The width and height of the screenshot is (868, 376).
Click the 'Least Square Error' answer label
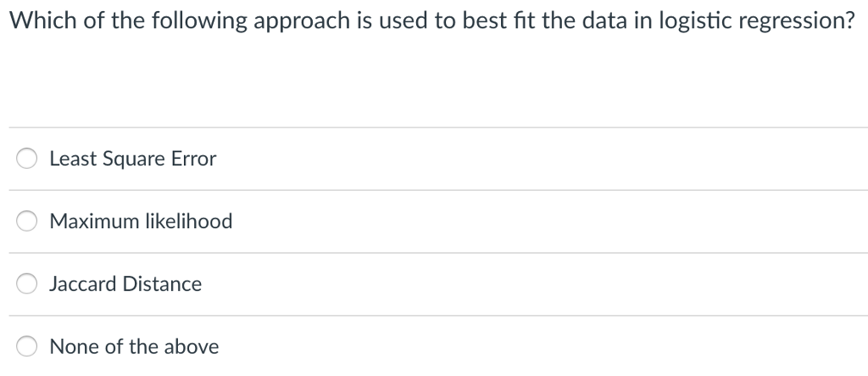coord(133,159)
